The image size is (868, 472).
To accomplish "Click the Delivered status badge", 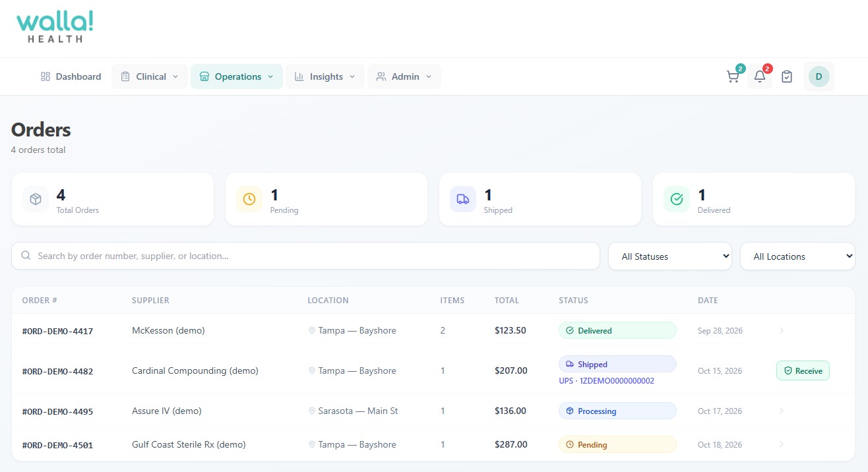I will [617, 330].
